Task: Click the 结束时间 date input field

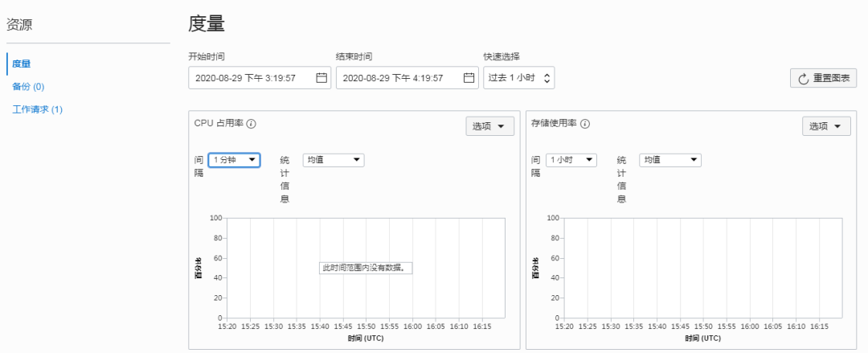Action: click(407, 78)
